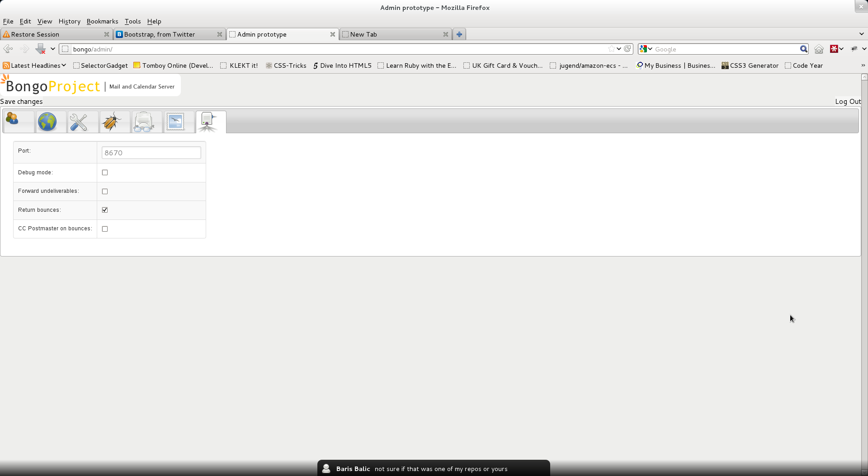The height and width of the screenshot is (476, 868).
Task: Click the downloads arrow icon in toolbar
Action: pos(41,49)
